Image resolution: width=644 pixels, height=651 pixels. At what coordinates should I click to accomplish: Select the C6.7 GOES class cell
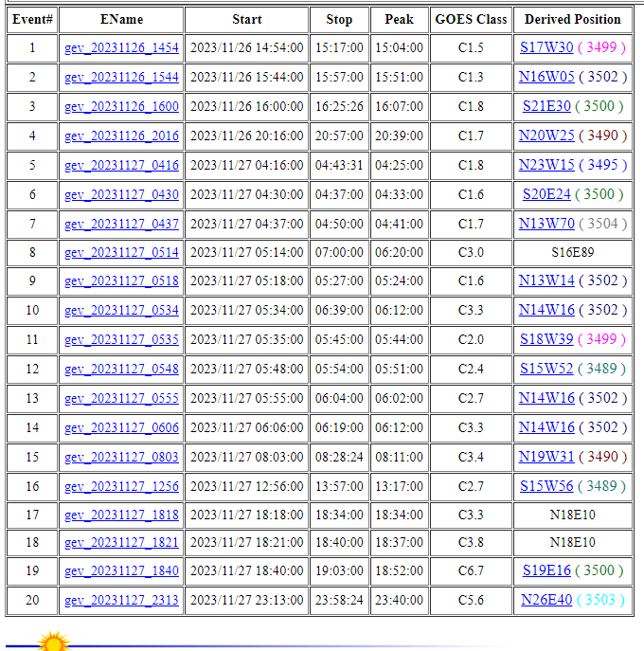click(471, 571)
